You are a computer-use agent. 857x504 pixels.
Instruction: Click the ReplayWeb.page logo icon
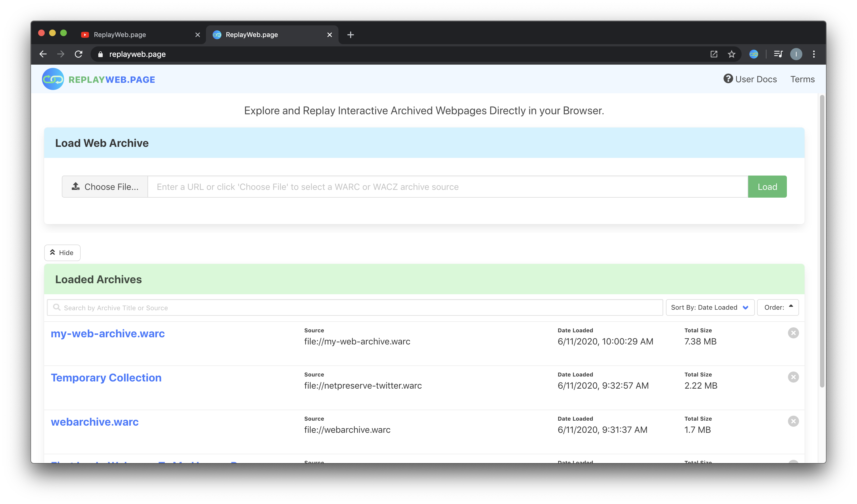53,79
